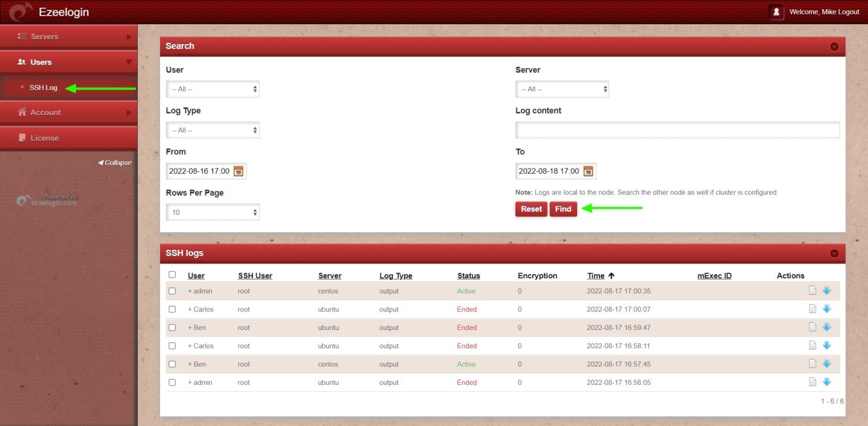Expand plus icon beside Ben 16:57:45
The image size is (868, 426).
[190, 365]
